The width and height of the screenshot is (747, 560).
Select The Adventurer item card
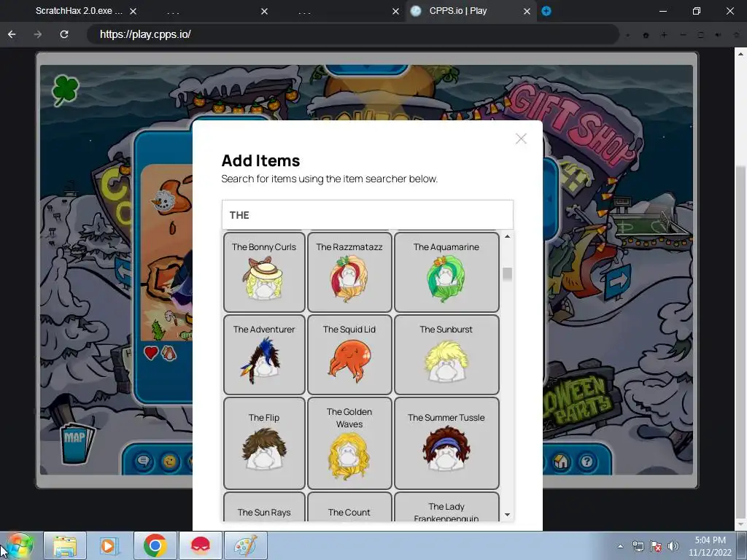click(x=264, y=354)
